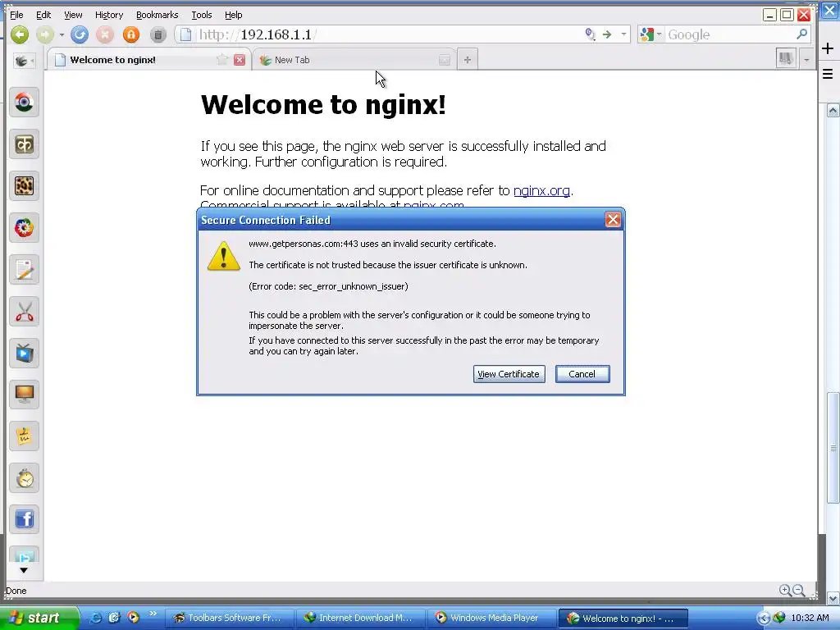
Task: Bookmark page using the tab star icon
Action: coord(221,60)
